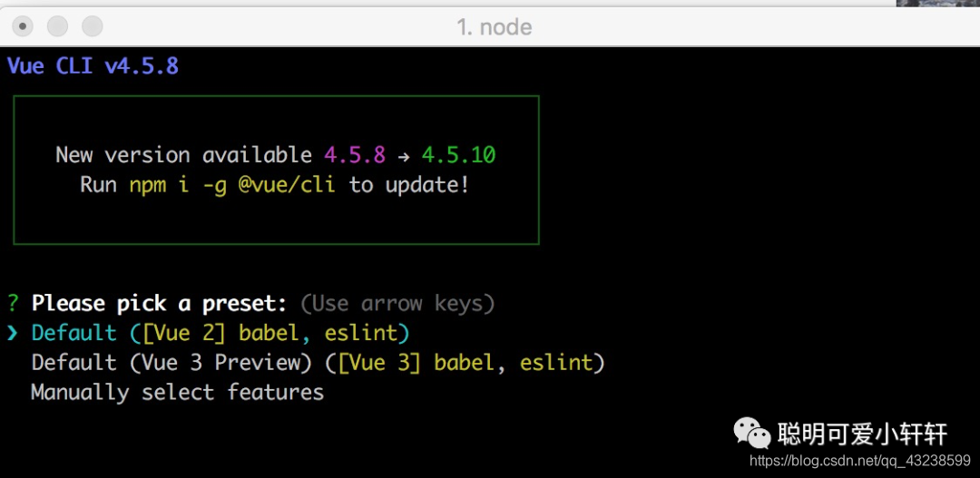
Task: Click the 'Please pick a preset:' prompt
Action: click(160, 304)
